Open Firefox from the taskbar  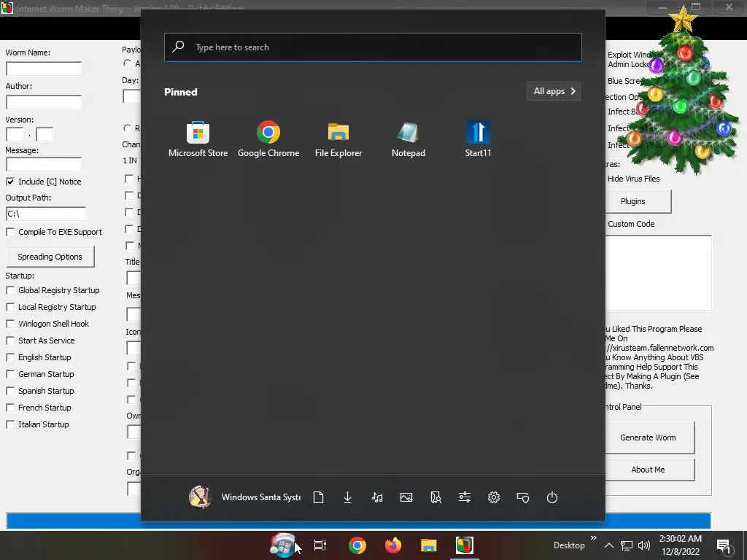click(393, 545)
